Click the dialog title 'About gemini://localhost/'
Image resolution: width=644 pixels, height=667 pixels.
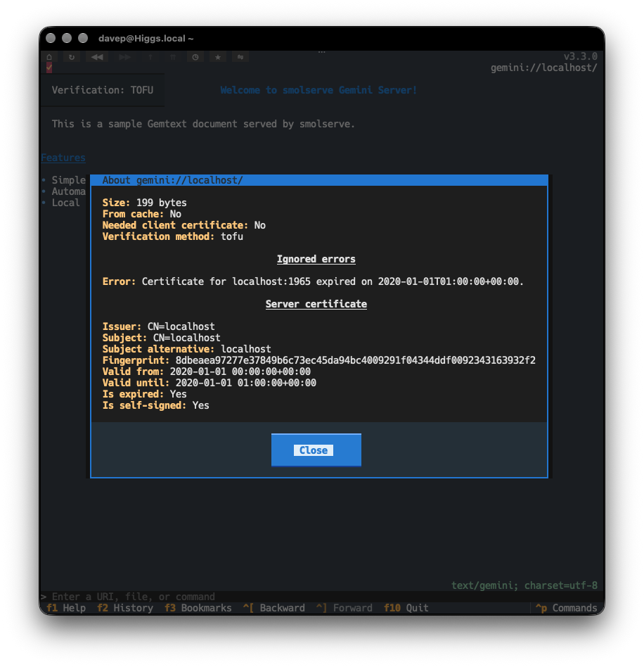coord(172,180)
